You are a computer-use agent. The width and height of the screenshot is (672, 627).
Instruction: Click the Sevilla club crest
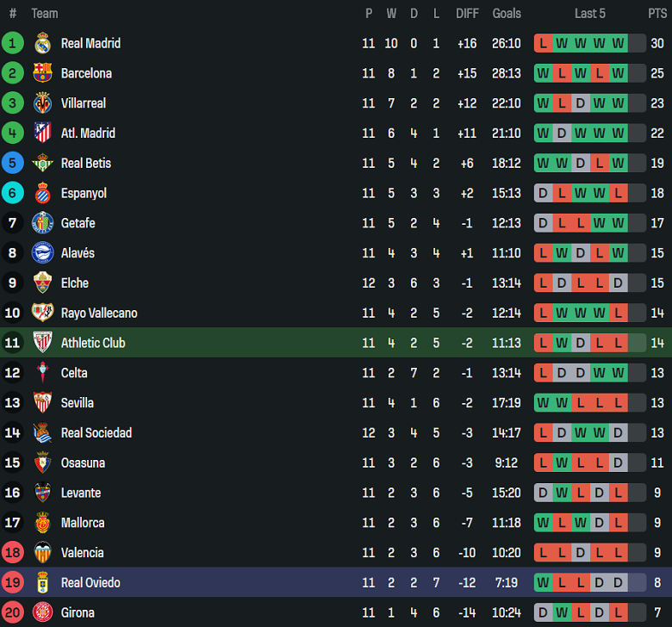click(x=42, y=403)
